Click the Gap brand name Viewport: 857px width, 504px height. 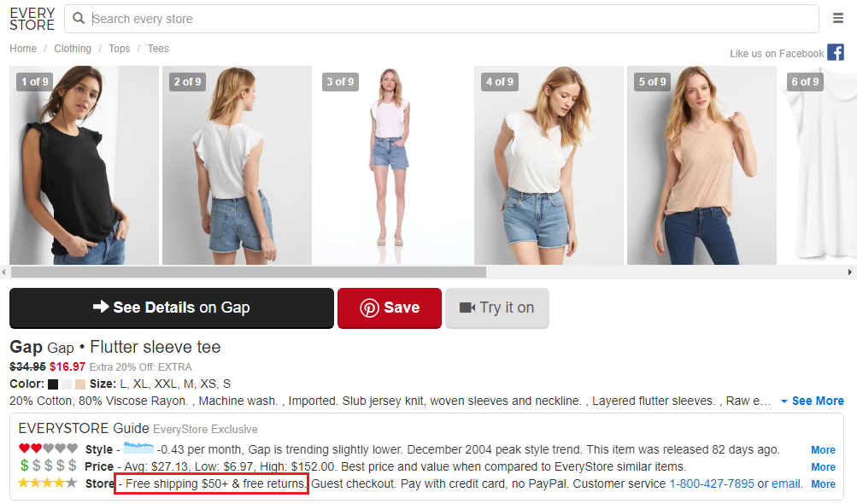(x=26, y=347)
